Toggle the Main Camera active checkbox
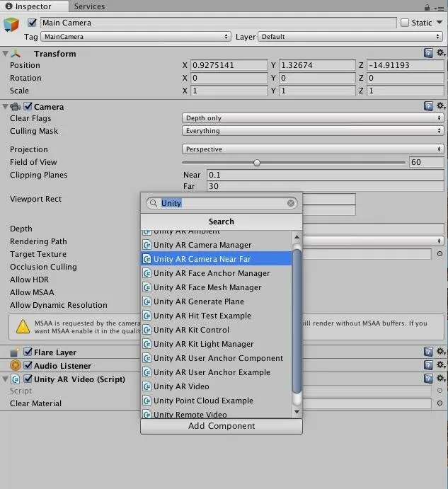Image resolution: width=448 pixels, height=489 pixels. point(32,23)
